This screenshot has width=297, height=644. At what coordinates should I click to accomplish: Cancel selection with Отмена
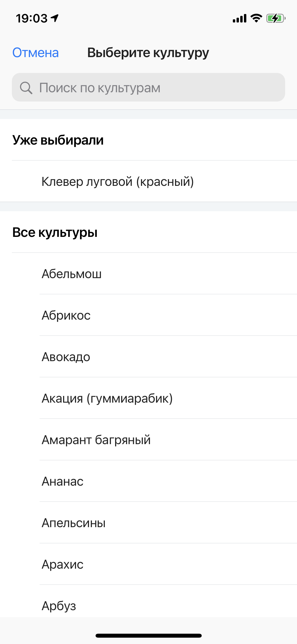point(36,53)
